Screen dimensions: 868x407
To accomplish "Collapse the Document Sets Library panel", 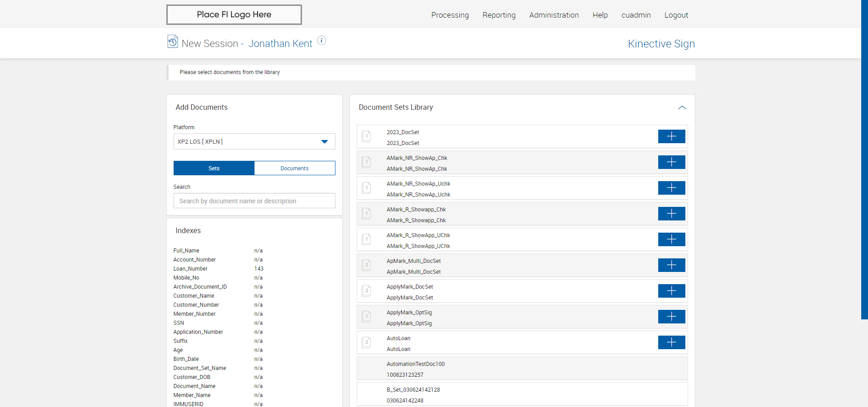I will pyautogui.click(x=682, y=108).
